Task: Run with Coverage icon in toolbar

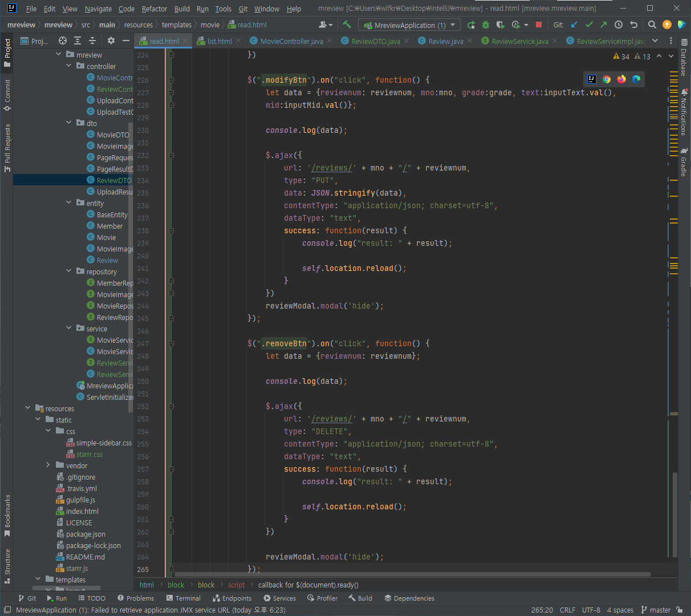Action: (501, 25)
